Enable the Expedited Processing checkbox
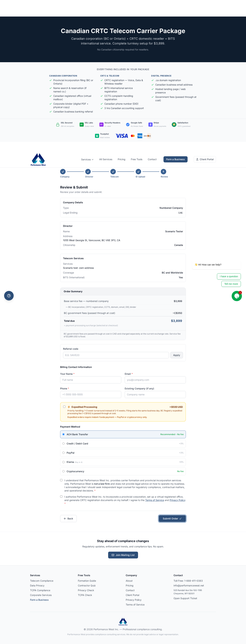This screenshot has width=246, height=644. tap(64, 407)
